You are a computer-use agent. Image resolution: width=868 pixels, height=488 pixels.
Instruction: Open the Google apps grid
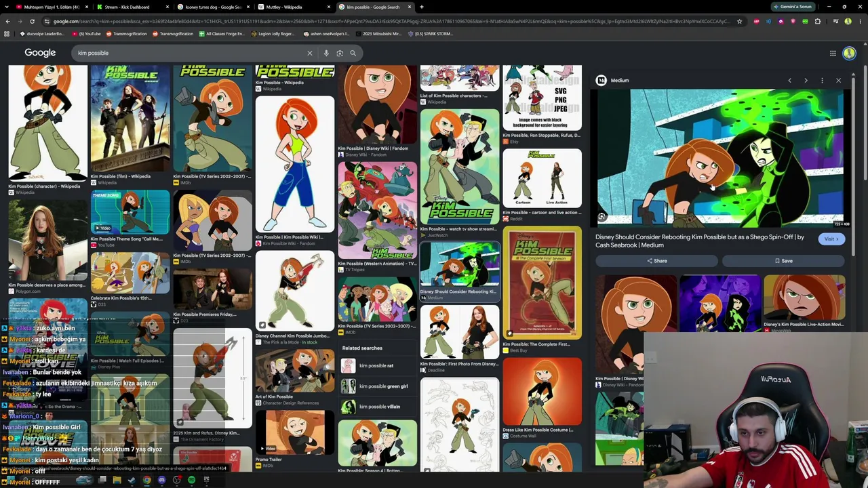[833, 53]
